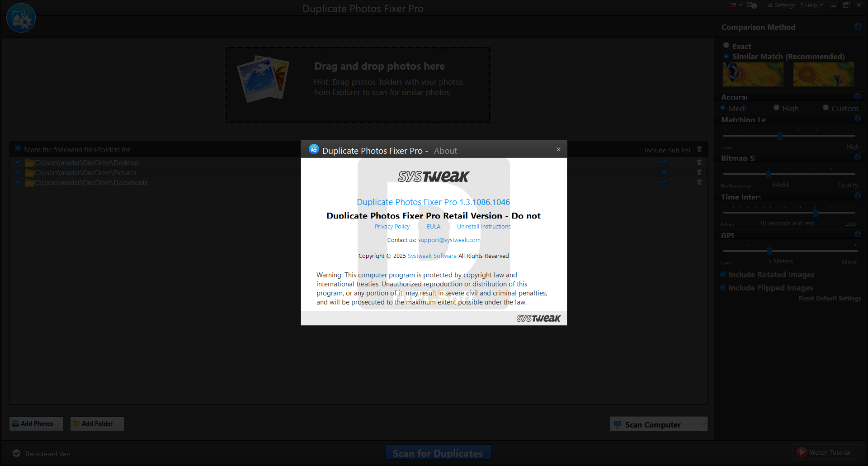This screenshot has width=868, height=466.
Task: Click the Matching Level info icon
Action: point(858,119)
